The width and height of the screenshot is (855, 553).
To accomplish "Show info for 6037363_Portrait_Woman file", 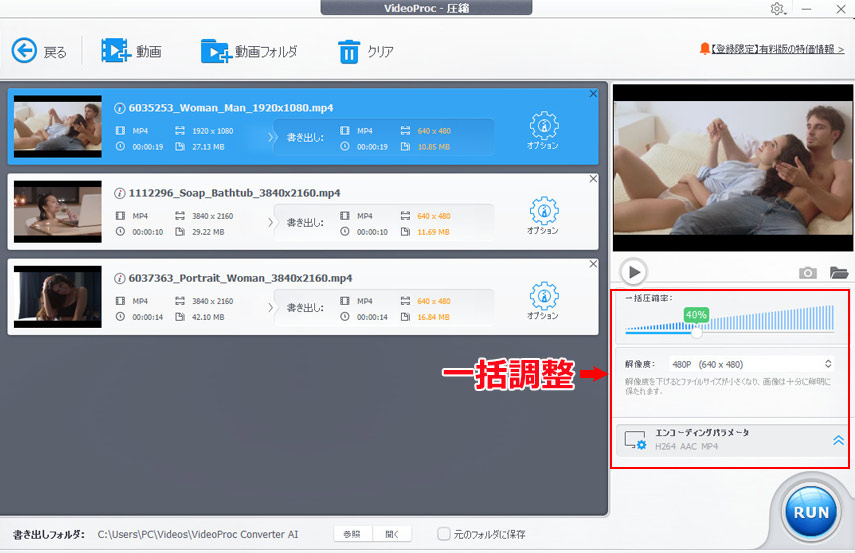I will tap(119, 278).
